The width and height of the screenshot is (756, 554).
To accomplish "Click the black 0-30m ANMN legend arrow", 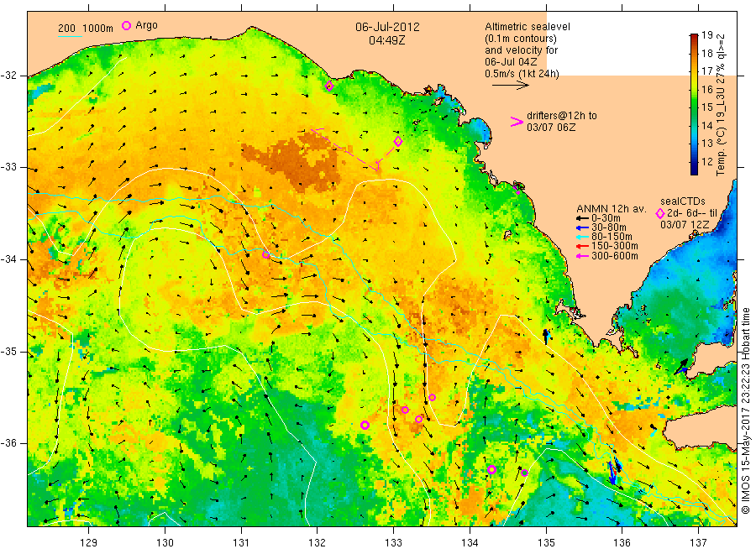I will click(x=582, y=218).
